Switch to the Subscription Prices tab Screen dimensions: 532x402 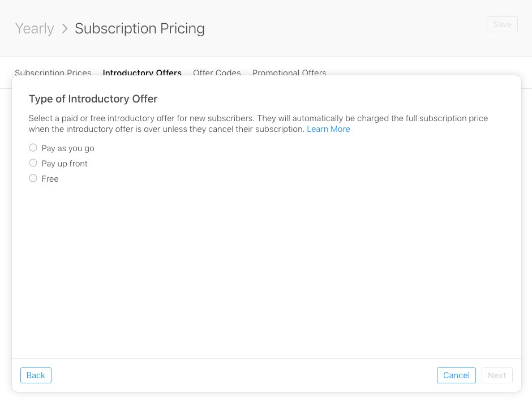53,73
